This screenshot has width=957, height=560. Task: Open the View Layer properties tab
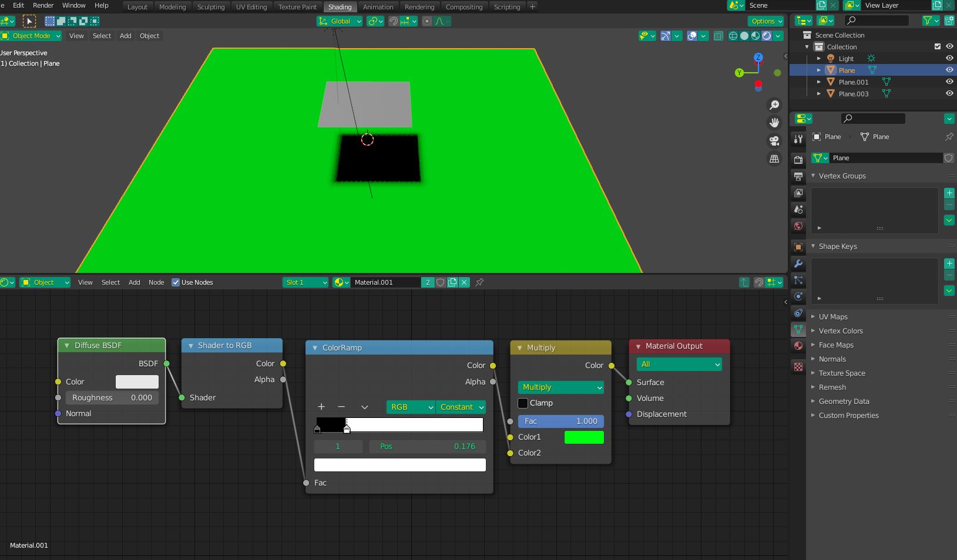(798, 193)
